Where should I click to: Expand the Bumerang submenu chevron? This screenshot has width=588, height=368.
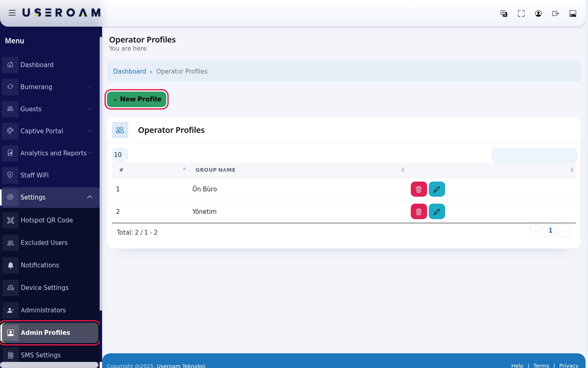[90, 87]
